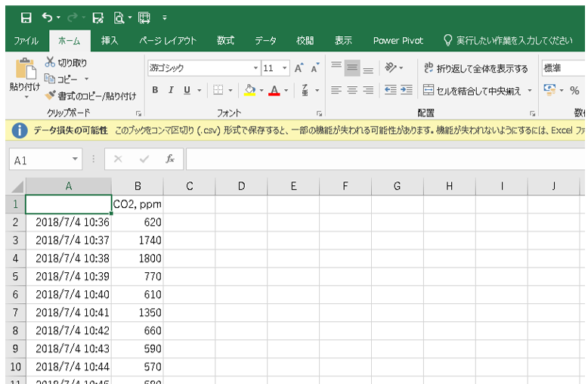Screen dimensions: 588x384
Task: Open clipboard group dialog launcher
Action: click(138, 113)
